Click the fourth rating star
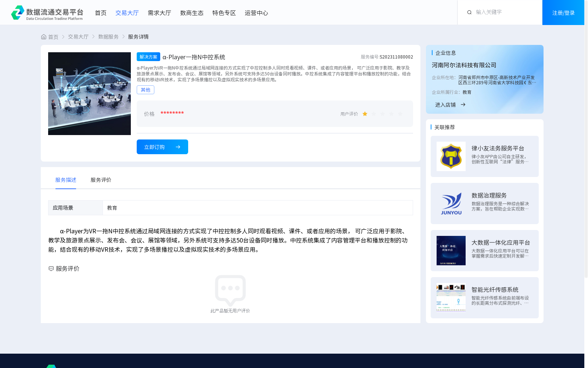This screenshot has height=368, width=588. click(391, 114)
